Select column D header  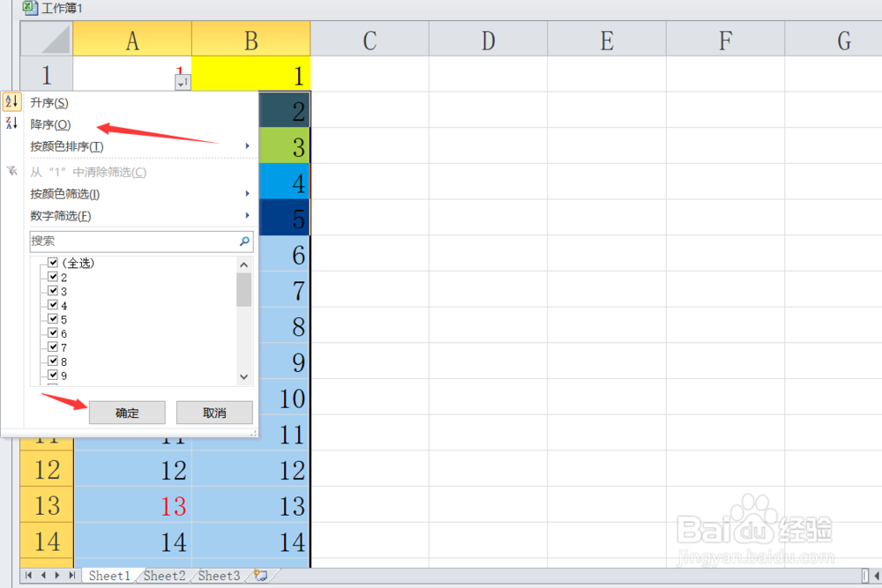tap(489, 39)
